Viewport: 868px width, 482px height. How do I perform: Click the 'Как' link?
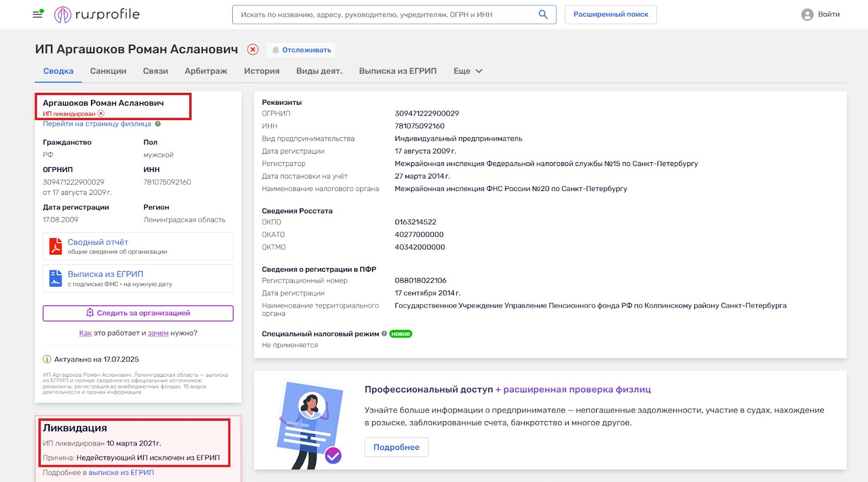click(85, 333)
